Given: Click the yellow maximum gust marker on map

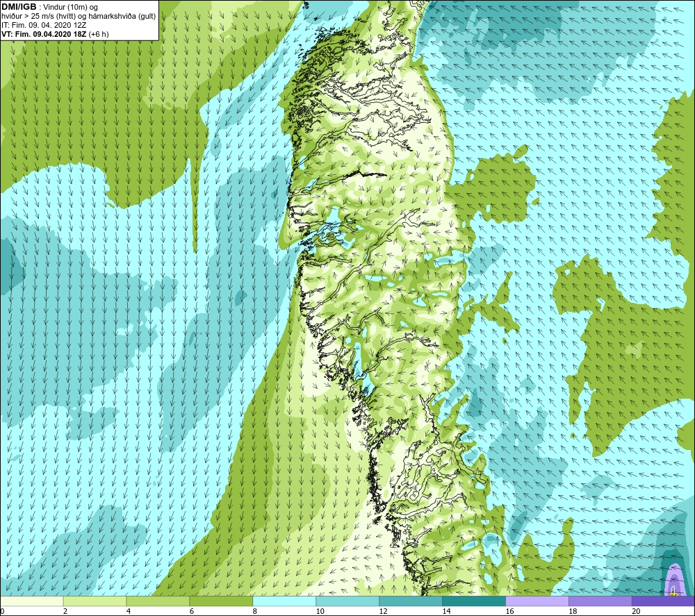Looking at the screenshot, I should (x=673, y=594).
